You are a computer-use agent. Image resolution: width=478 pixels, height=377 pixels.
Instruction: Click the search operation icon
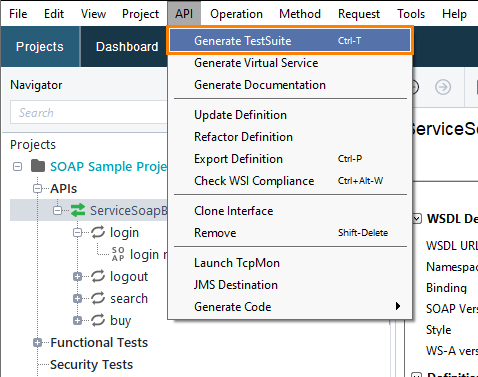coord(98,298)
